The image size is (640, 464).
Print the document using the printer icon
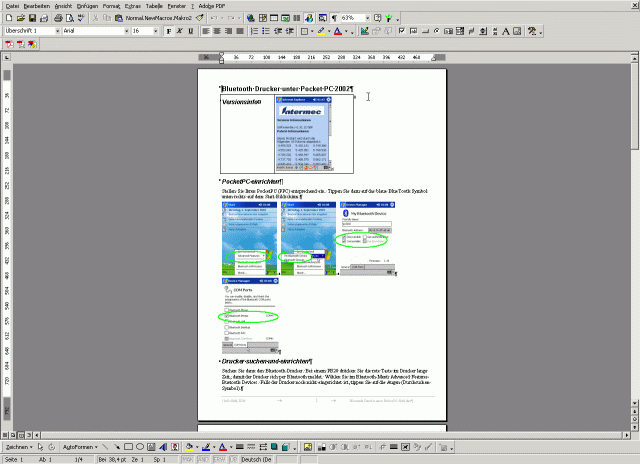coord(58,18)
